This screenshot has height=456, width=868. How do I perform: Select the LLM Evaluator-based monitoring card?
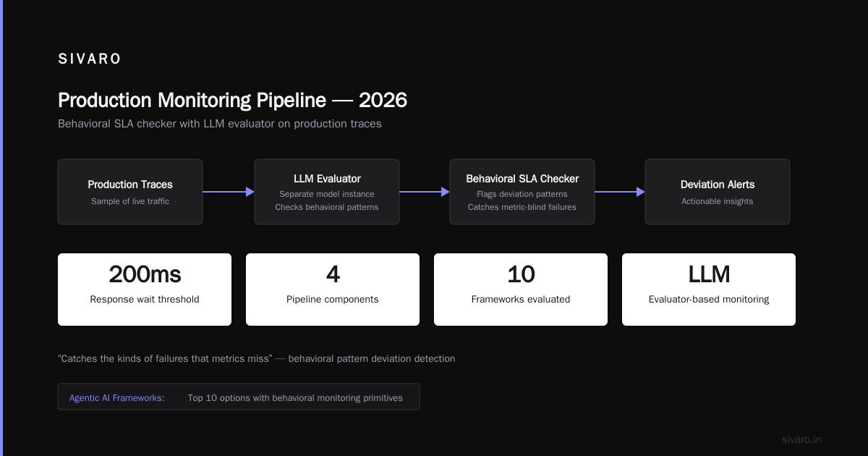[x=709, y=290]
